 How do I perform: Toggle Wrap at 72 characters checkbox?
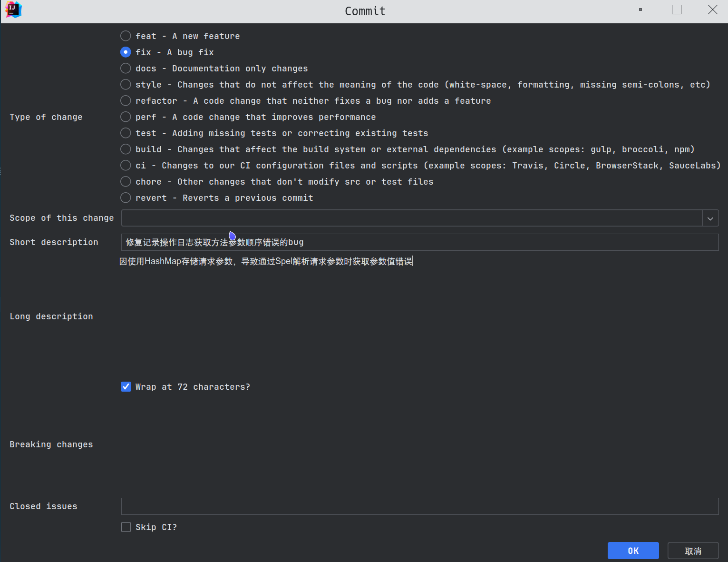126,387
